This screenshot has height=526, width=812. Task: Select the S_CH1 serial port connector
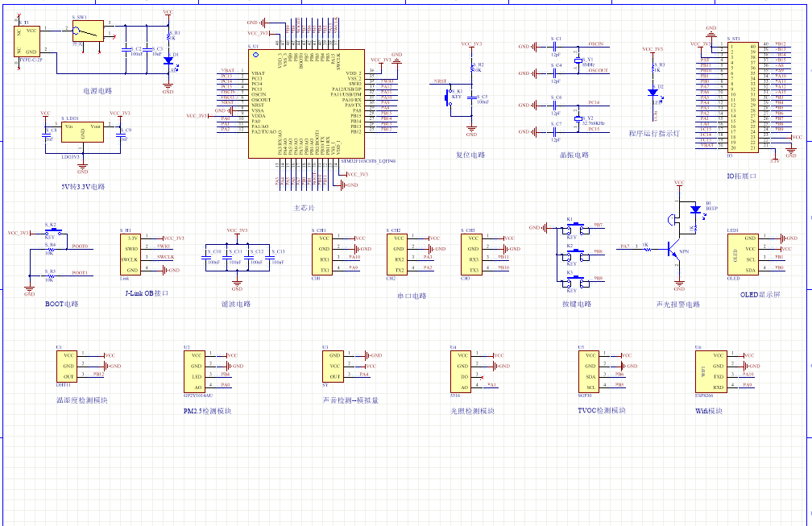point(322,254)
